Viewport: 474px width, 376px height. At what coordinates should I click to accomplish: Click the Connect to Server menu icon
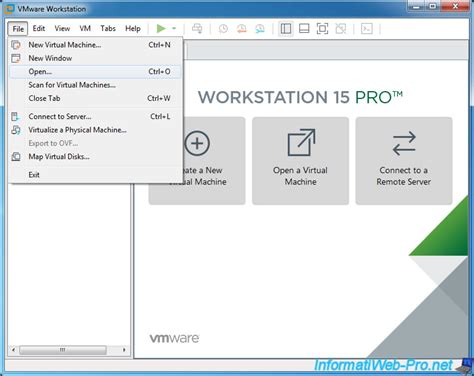click(16, 116)
